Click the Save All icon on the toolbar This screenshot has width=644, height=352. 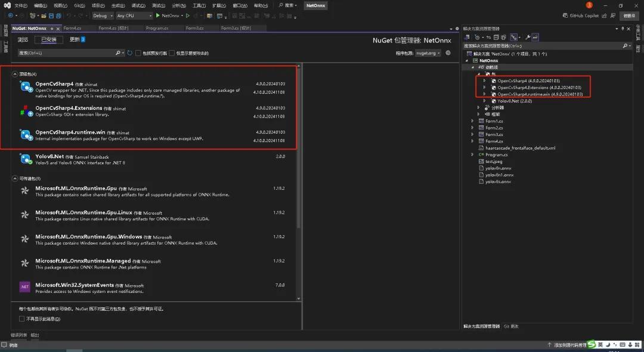[x=58, y=16]
